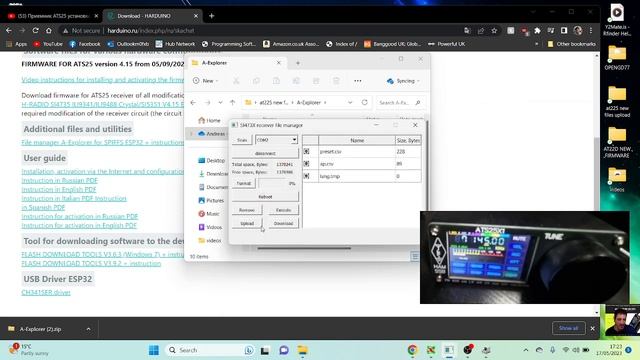Click the Chrome home button
Screen dimensions: 640x360
[49, 31]
